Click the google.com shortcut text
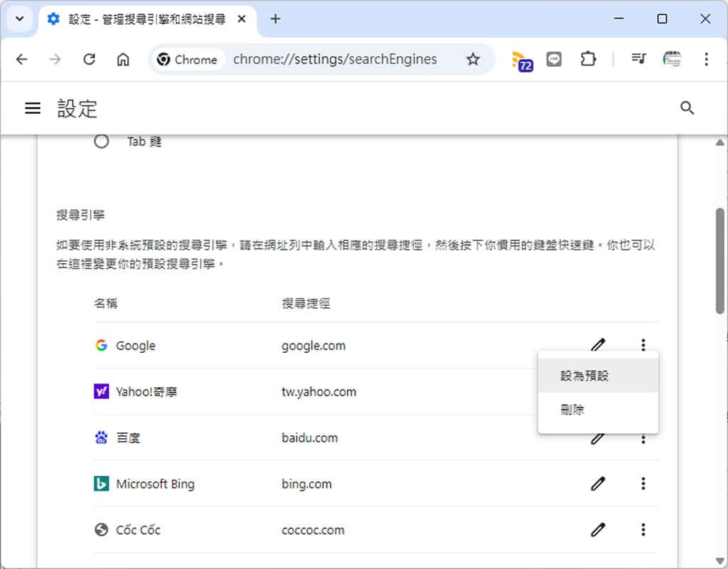The width and height of the screenshot is (728, 569). 314,346
